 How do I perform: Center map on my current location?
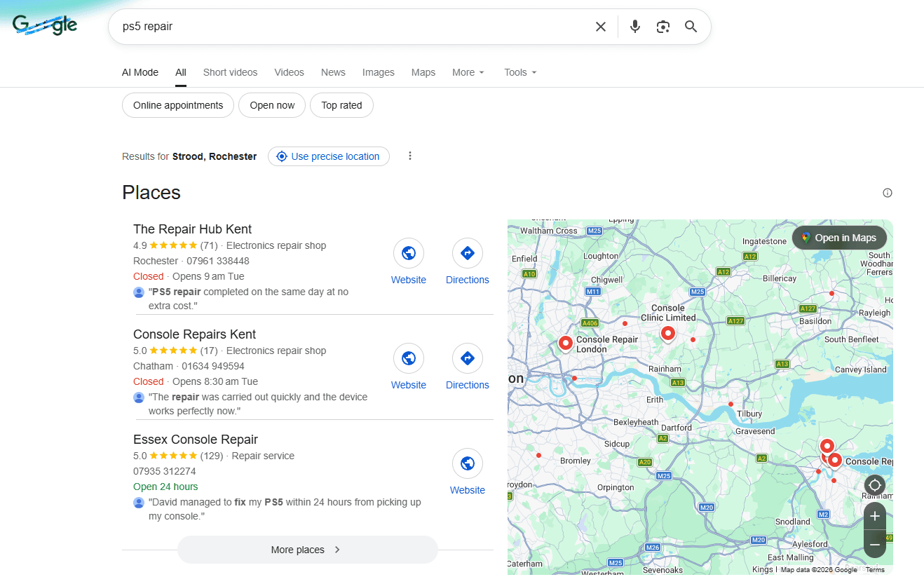(874, 485)
